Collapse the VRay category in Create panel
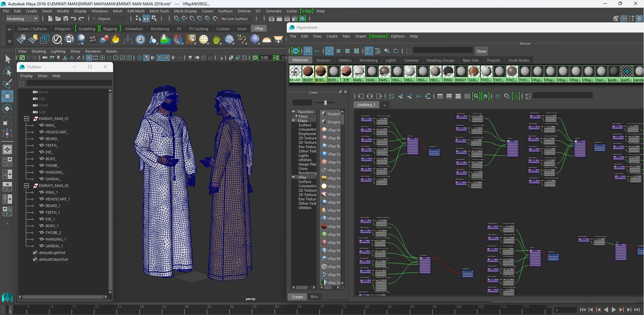 (x=294, y=177)
